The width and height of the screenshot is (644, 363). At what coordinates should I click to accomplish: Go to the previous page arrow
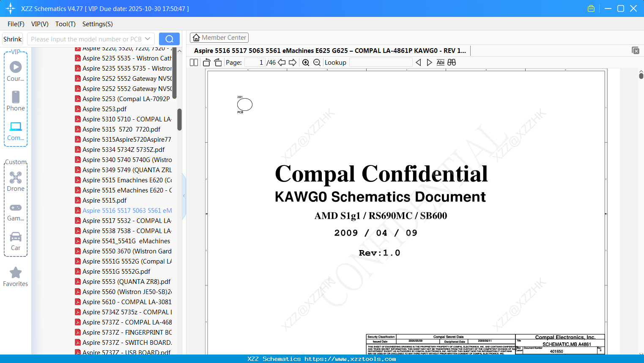(282, 63)
